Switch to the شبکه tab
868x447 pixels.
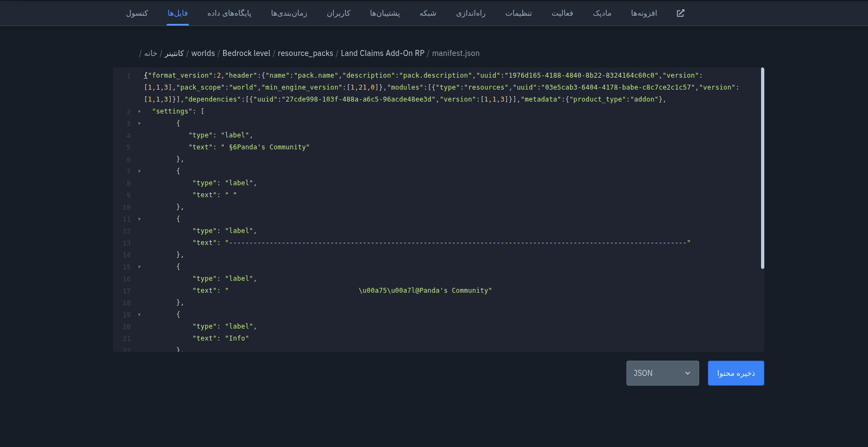[428, 13]
